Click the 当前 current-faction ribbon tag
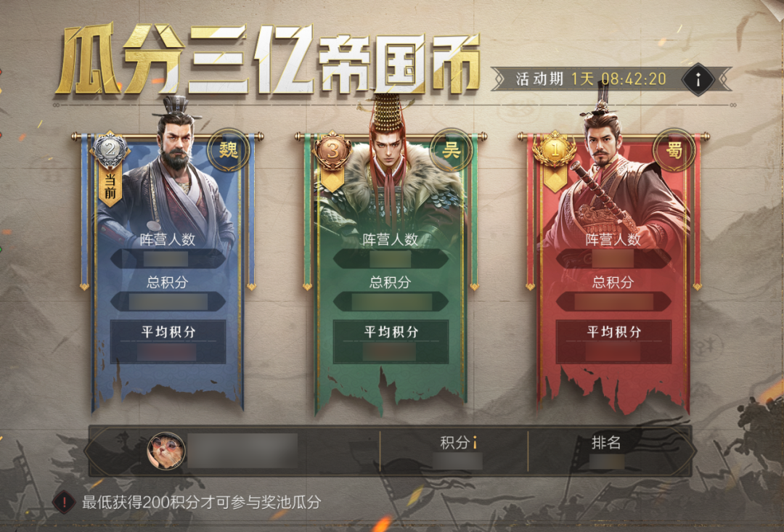 coord(110,188)
